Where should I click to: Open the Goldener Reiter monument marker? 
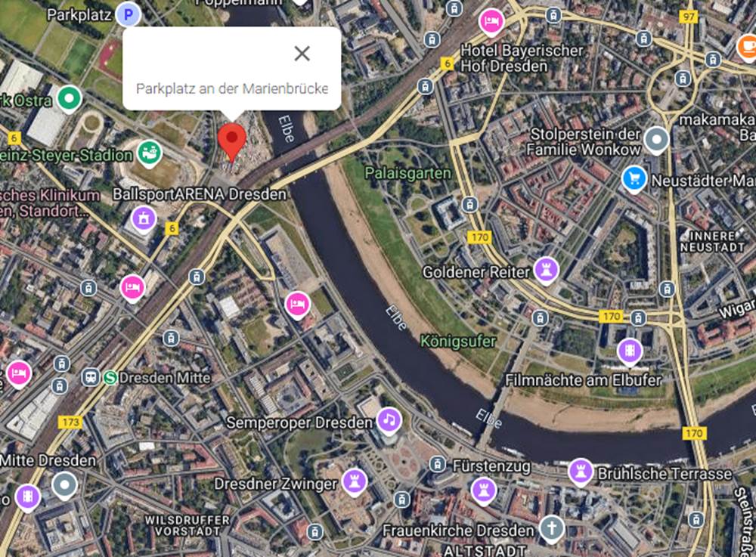click(x=546, y=271)
